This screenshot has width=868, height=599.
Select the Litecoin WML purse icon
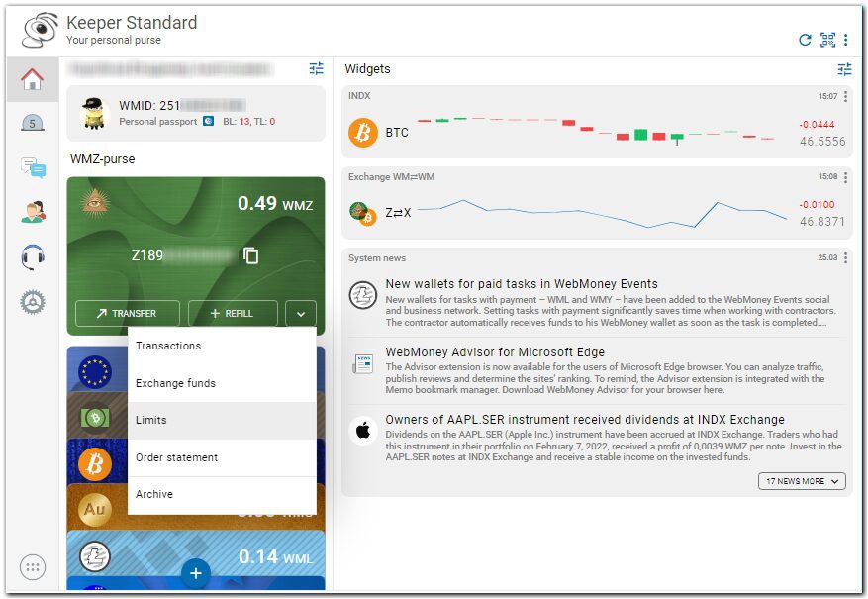tap(95, 556)
